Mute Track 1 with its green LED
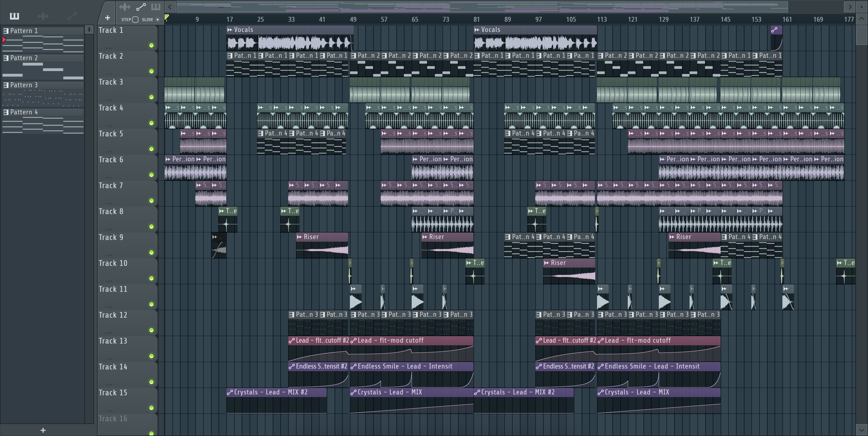This screenshot has height=436, width=868. pyautogui.click(x=151, y=45)
